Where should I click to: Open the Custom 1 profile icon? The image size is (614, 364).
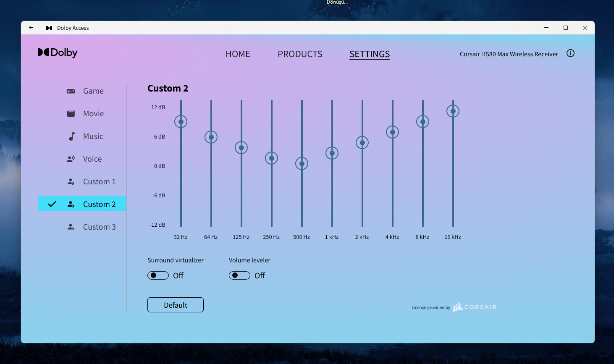pyautogui.click(x=71, y=182)
